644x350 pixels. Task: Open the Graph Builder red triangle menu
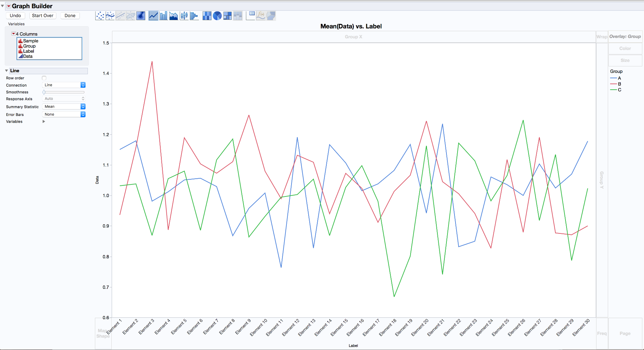(x=9, y=6)
